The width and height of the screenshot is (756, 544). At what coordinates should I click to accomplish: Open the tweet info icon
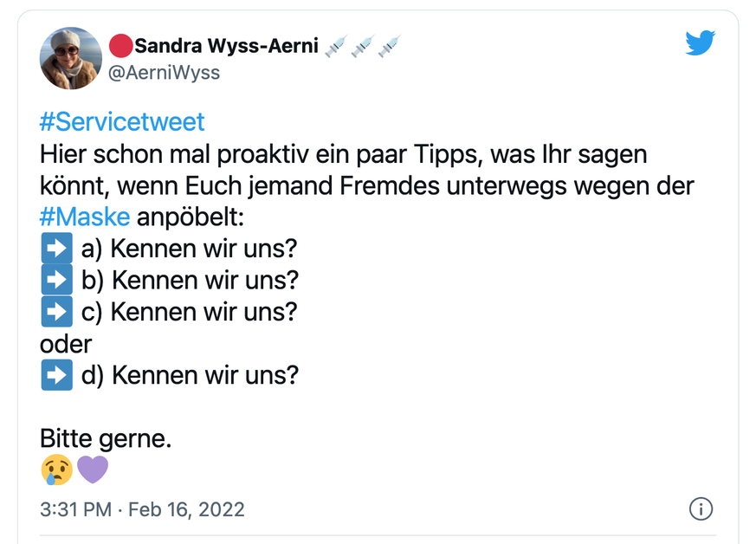tap(701, 509)
